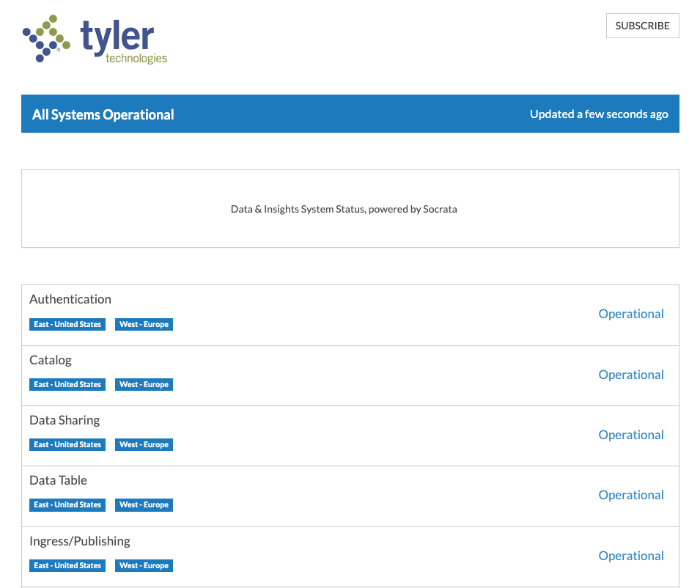Click Data Table's East - United States tag
700x588 pixels.
pyautogui.click(x=67, y=505)
